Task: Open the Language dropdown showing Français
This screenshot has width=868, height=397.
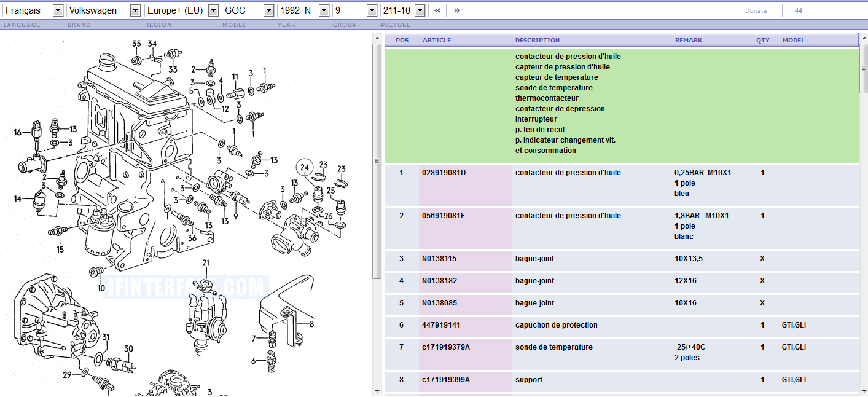Action: click(x=33, y=10)
